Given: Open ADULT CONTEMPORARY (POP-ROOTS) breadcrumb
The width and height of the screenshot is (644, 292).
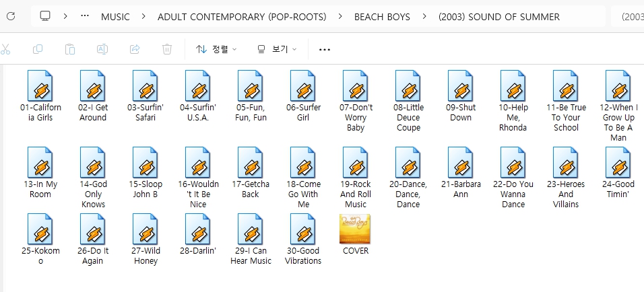Looking at the screenshot, I should coord(242,17).
